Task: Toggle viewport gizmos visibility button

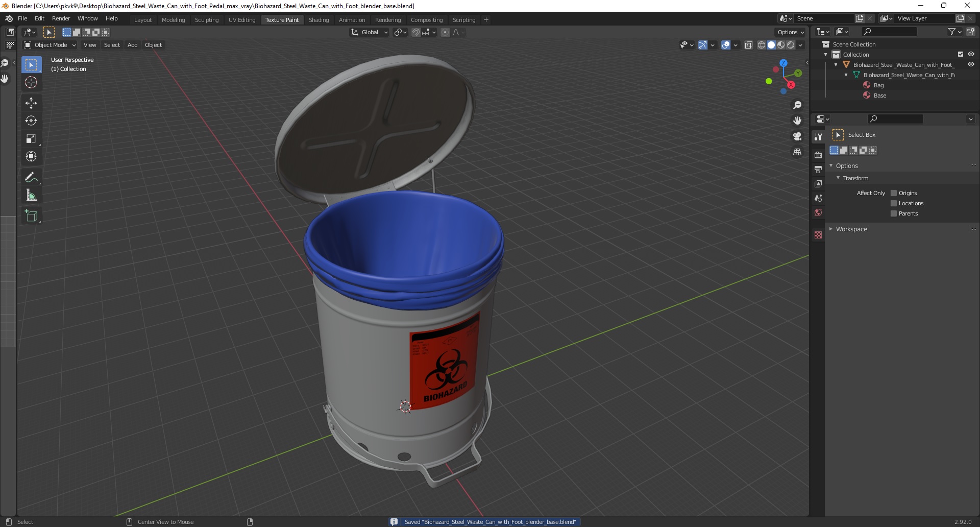Action: (x=703, y=45)
